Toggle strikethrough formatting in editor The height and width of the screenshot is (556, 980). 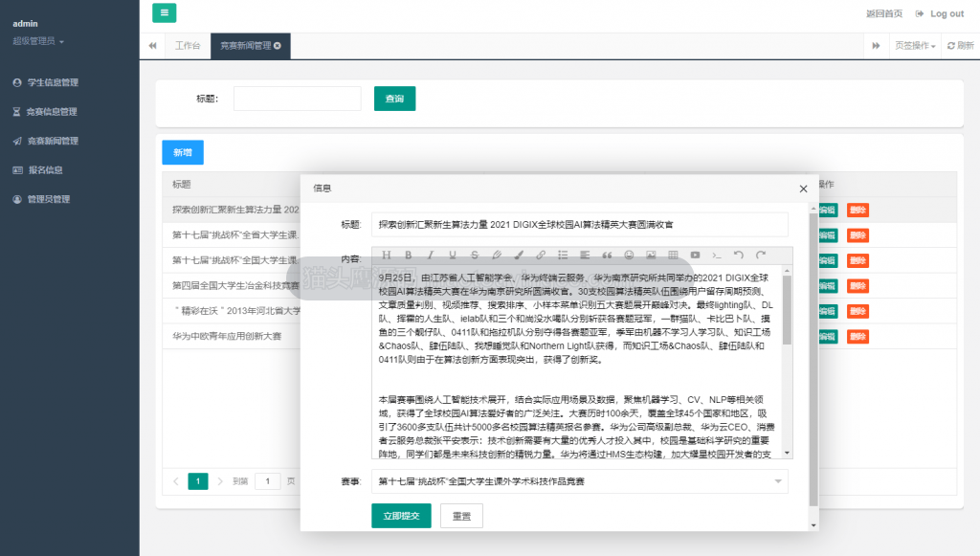475,255
